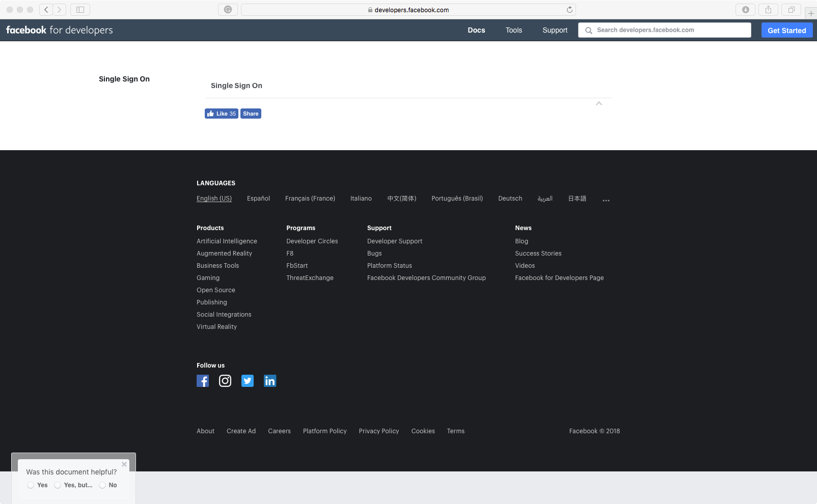The height and width of the screenshot is (504, 817).
Task: Open the Instagram follow icon
Action: click(225, 381)
